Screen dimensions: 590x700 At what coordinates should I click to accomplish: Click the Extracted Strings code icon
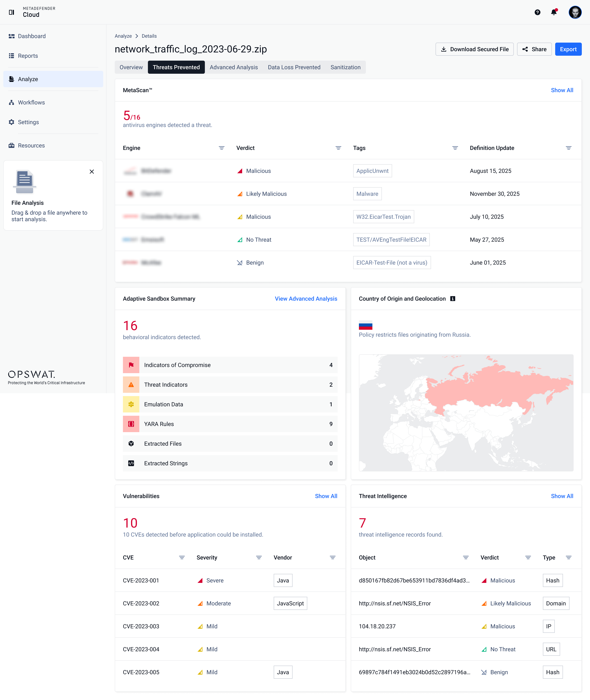131,463
